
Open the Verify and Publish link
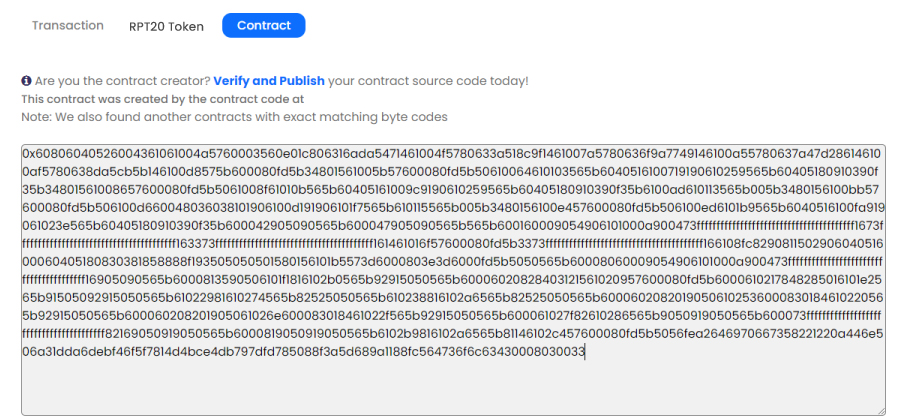[269, 81]
